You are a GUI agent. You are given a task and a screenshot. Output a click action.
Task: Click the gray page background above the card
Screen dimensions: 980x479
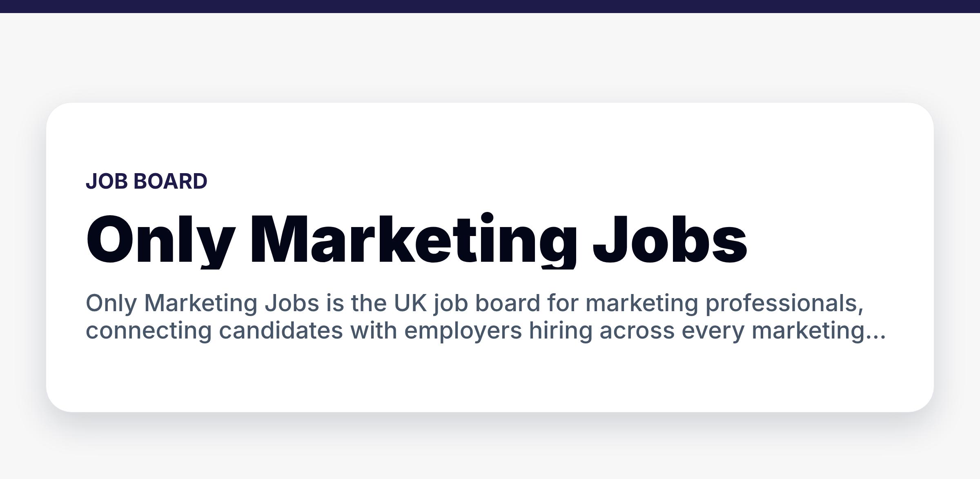click(490, 57)
